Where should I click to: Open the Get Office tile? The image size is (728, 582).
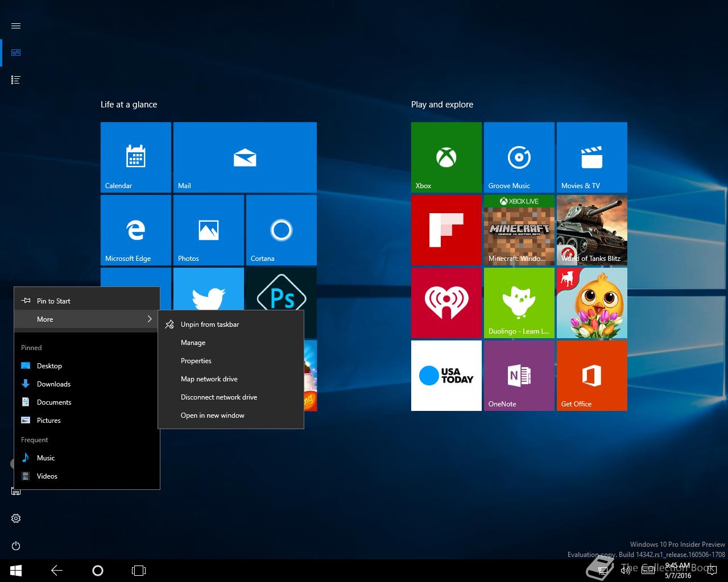tap(592, 376)
